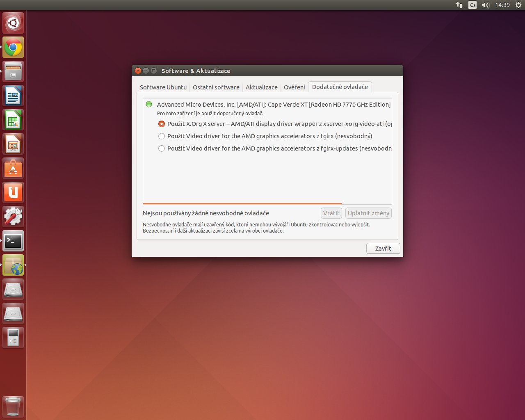525x420 pixels.
Task: Click the green device status indicator
Action: (x=149, y=104)
